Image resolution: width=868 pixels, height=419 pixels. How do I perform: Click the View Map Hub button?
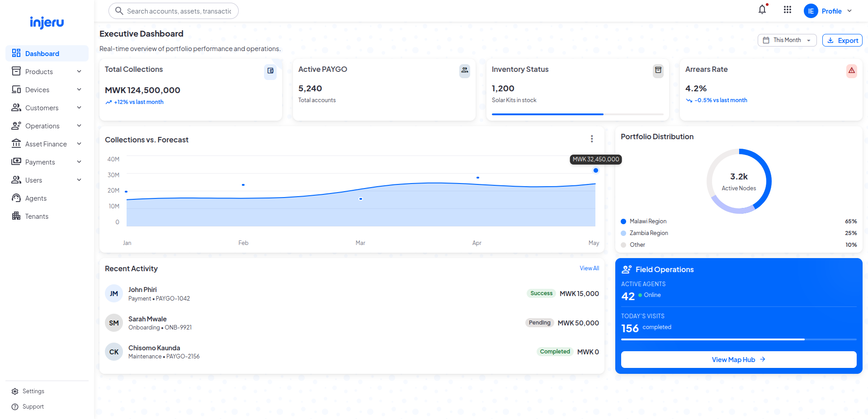[739, 360]
